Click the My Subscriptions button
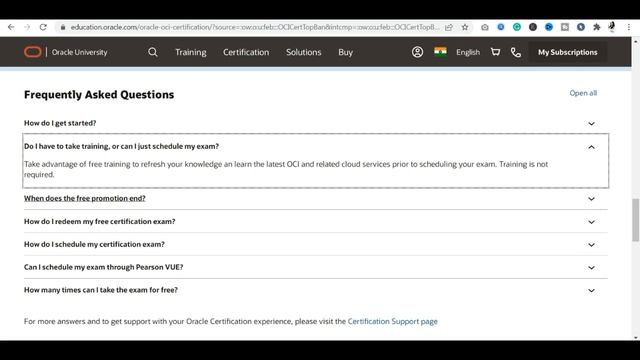This screenshot has height=360, width=640. pyautogui.click(x=567, y=52)
